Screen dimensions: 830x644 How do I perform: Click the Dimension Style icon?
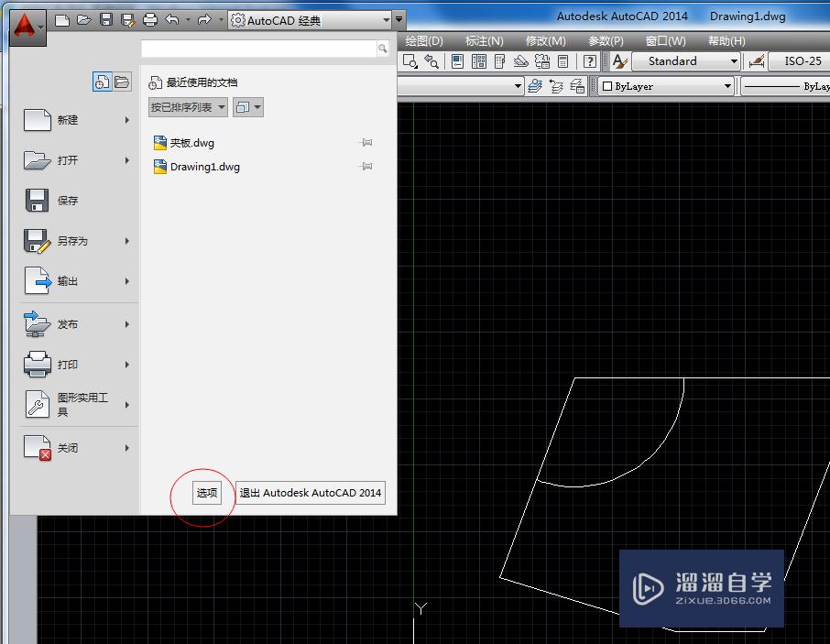(x=757, y=61)
